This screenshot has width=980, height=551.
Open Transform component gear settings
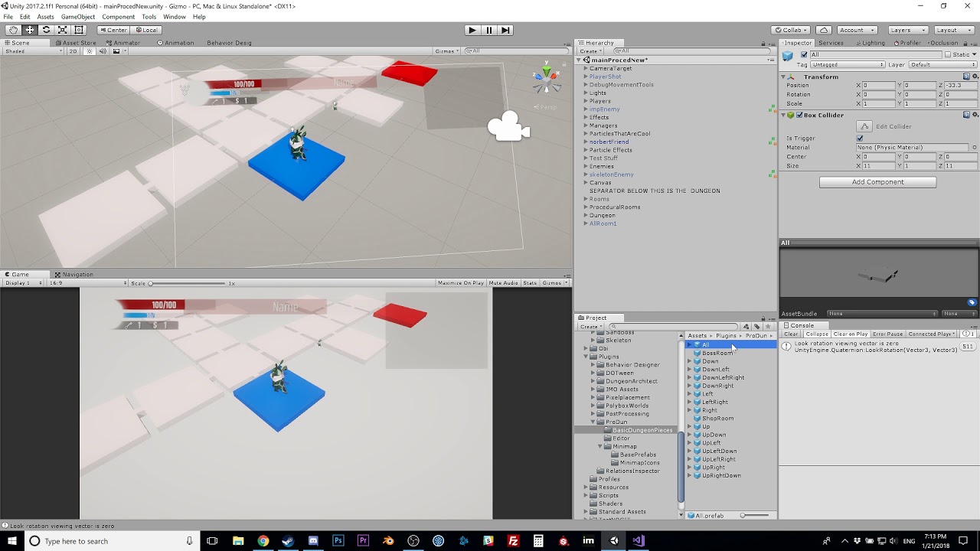pyautogui.click(x=975, y=77)
